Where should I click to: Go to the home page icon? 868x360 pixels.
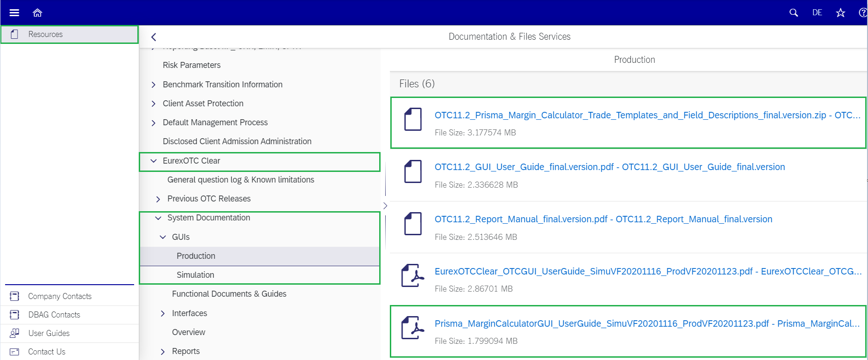click(x=37, y=12)
